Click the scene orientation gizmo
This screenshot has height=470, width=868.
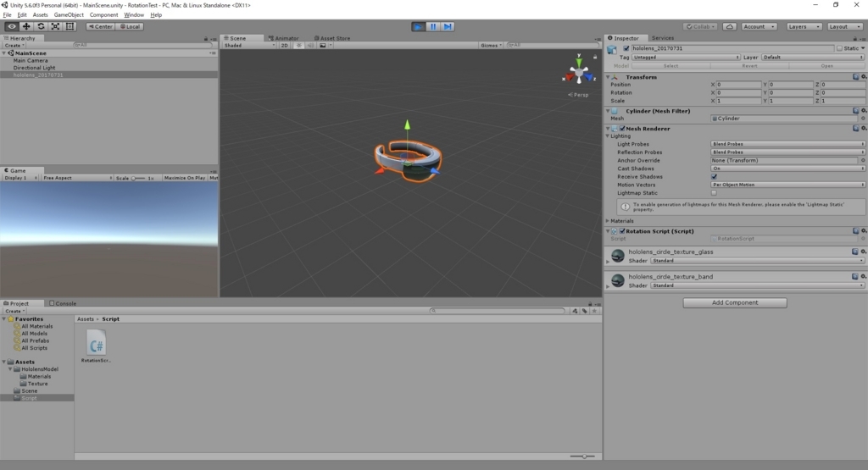(579, 73)
